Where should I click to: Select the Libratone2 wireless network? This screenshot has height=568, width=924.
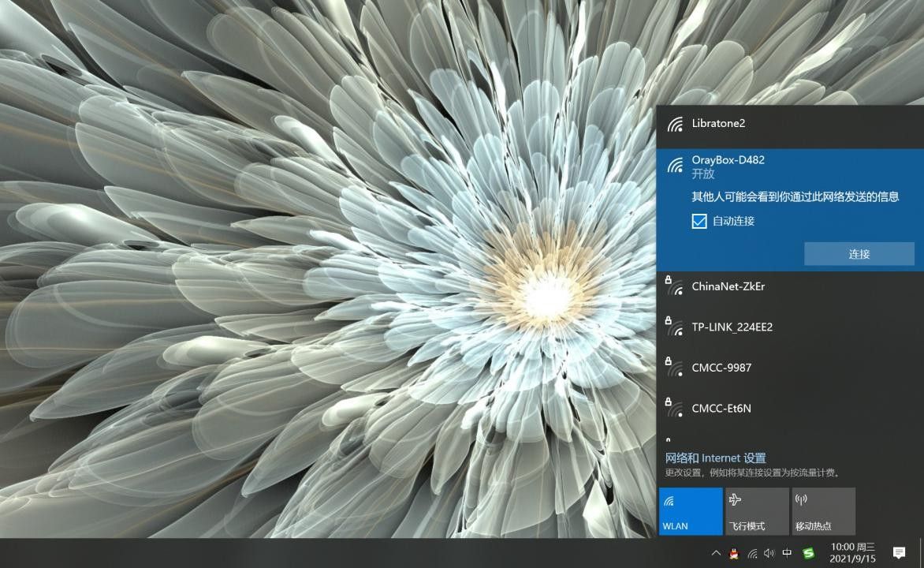pos(790,124)
